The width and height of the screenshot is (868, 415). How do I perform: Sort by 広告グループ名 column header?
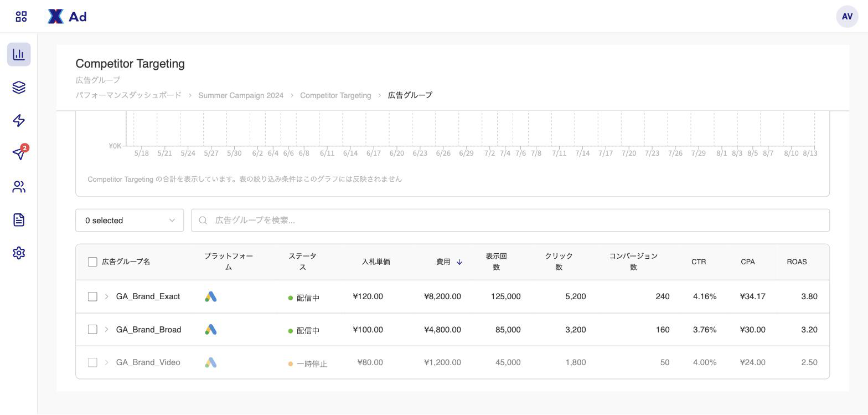point(126,262)
